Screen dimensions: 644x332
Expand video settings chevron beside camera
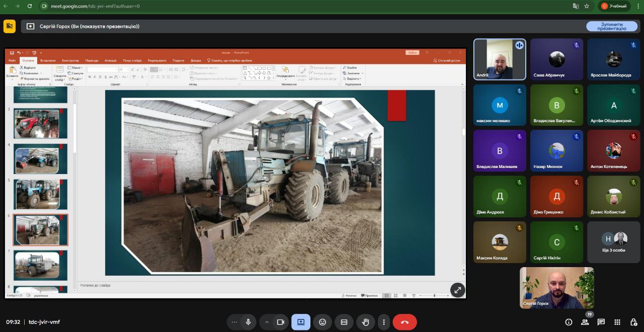pos(267,322)
